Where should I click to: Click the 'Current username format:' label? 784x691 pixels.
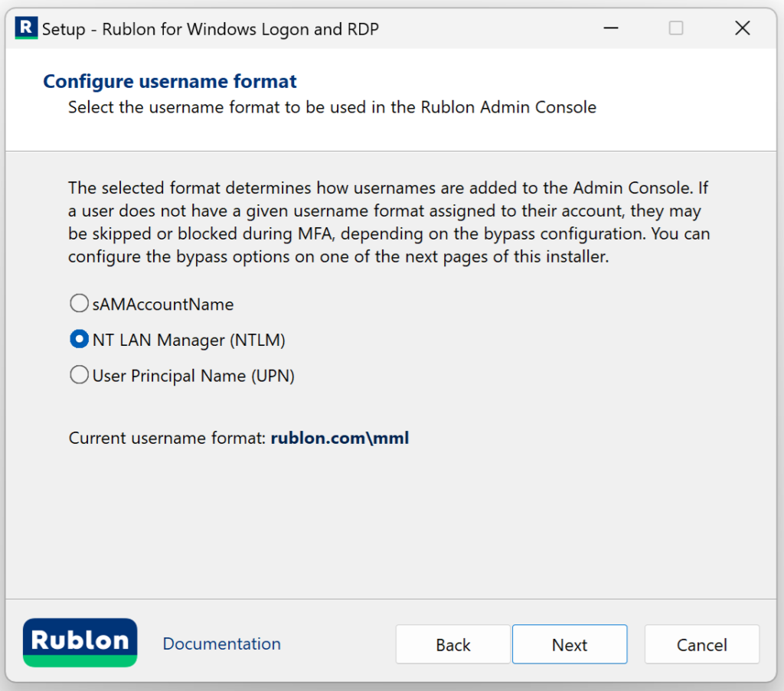click(x=167, y=438)
